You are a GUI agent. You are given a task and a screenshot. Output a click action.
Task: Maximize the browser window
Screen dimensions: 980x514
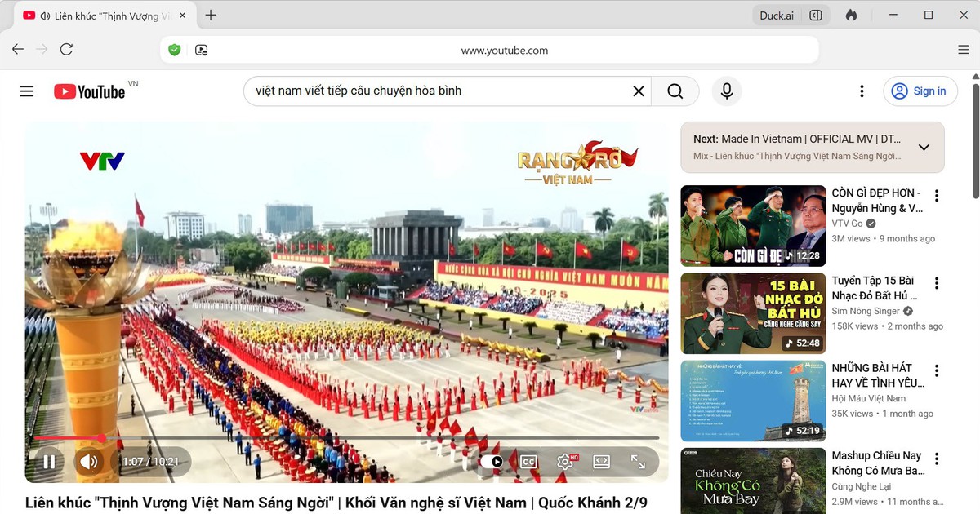click(x=929, y=16)
